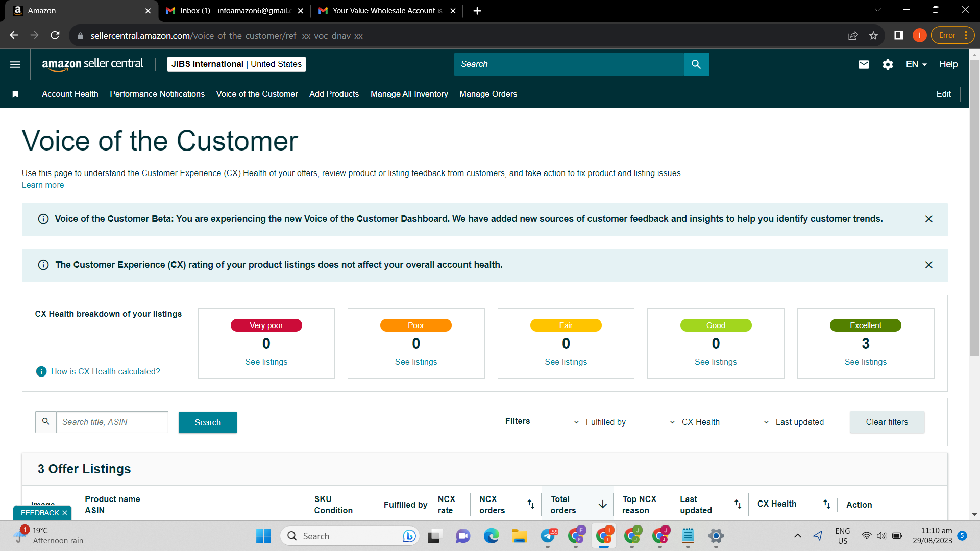Open the browser side panel
The width and height of the screenshot is (980, 551).
(899, 35)
